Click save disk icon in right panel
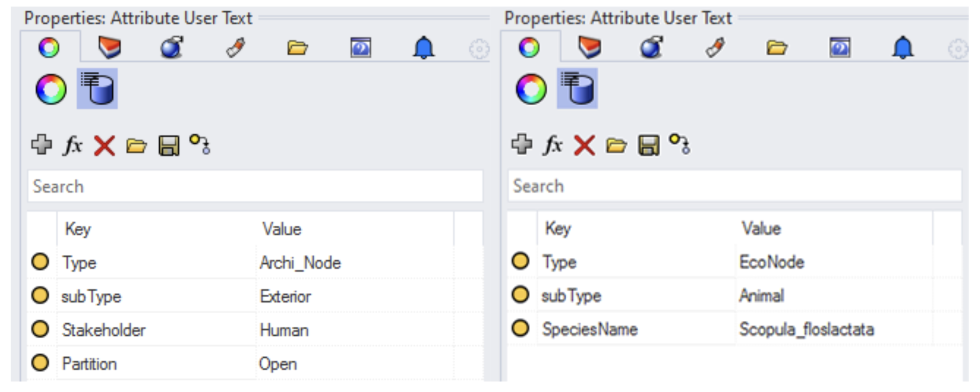 pos(649,146)
